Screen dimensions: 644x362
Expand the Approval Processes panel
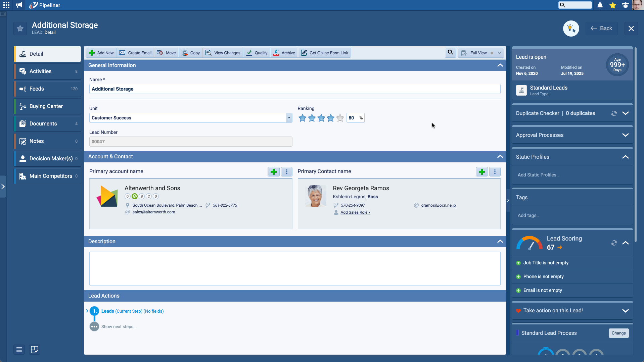point(625,135)
